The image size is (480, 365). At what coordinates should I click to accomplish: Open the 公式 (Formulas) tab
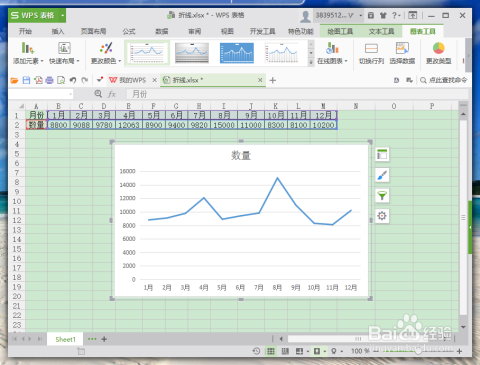pyautogui.click(x=129, y=31)
